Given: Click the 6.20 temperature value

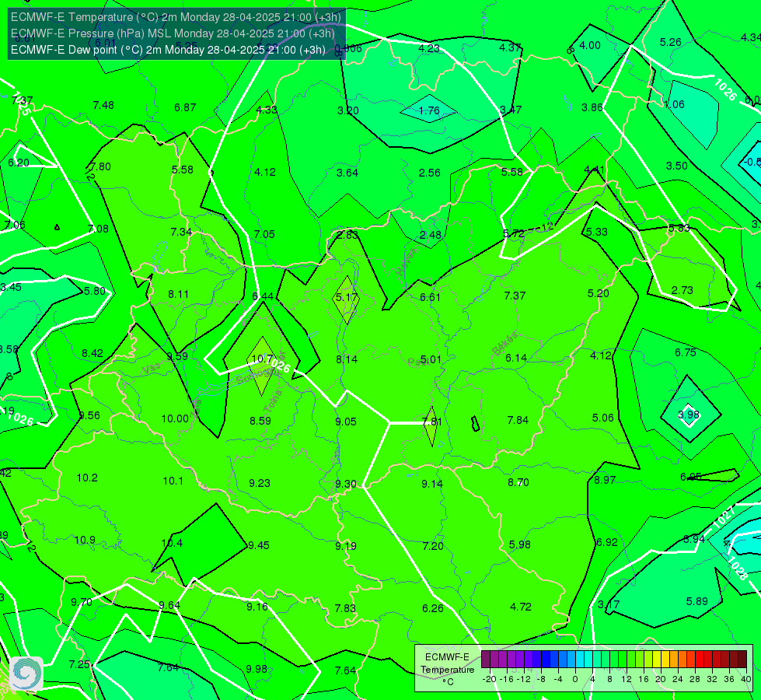Looking at the screenshot, I should point(19,163).
